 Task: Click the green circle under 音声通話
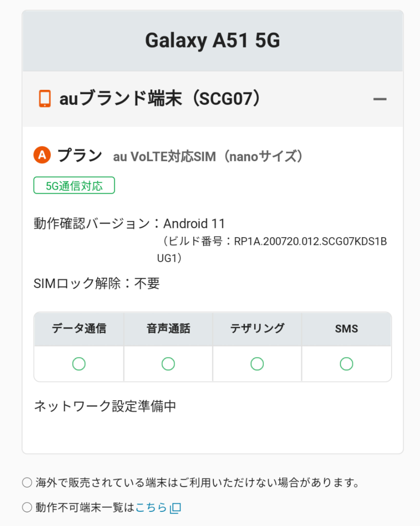click(168, 364)
